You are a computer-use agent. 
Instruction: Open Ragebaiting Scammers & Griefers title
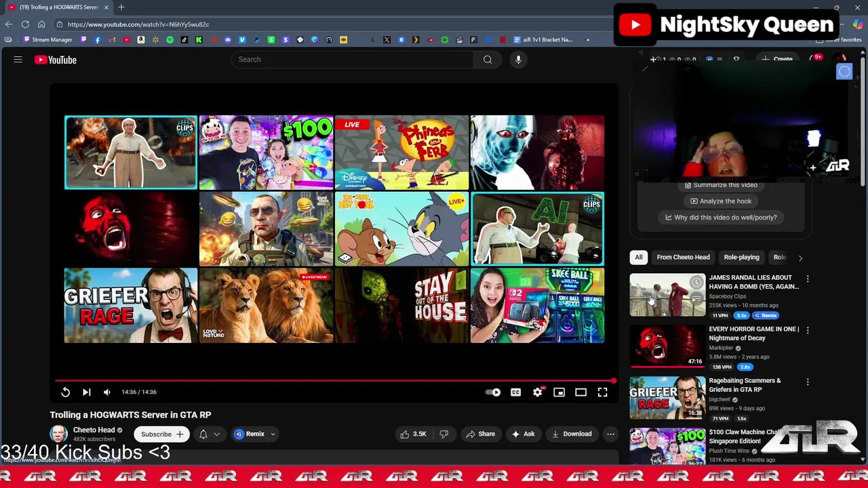745,385
